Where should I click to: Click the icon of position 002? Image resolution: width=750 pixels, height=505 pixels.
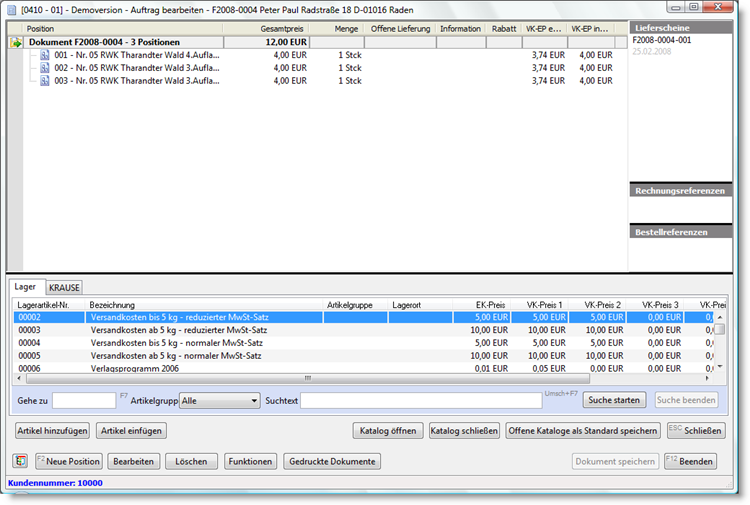pos(45,68)
